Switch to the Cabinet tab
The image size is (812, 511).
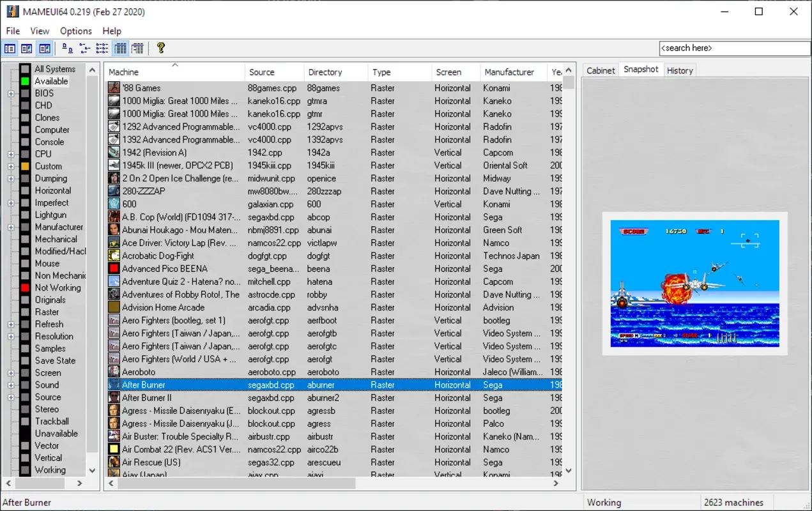click(x=600, y=70)
